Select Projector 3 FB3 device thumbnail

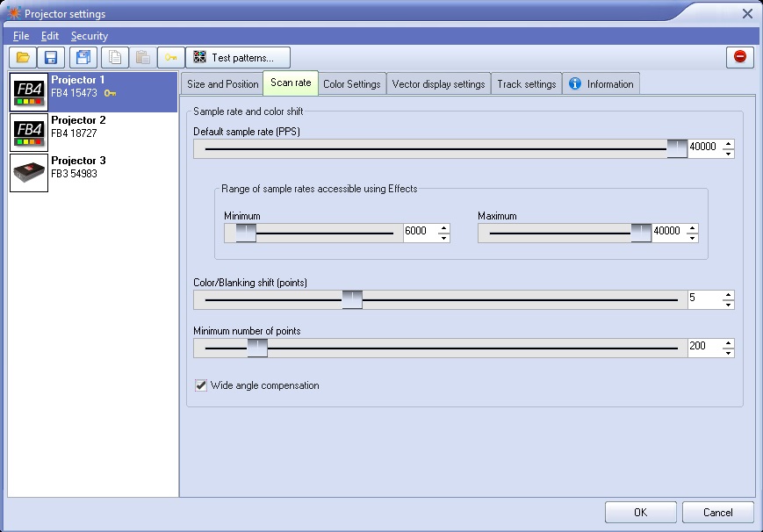click(x=29, y=173)
